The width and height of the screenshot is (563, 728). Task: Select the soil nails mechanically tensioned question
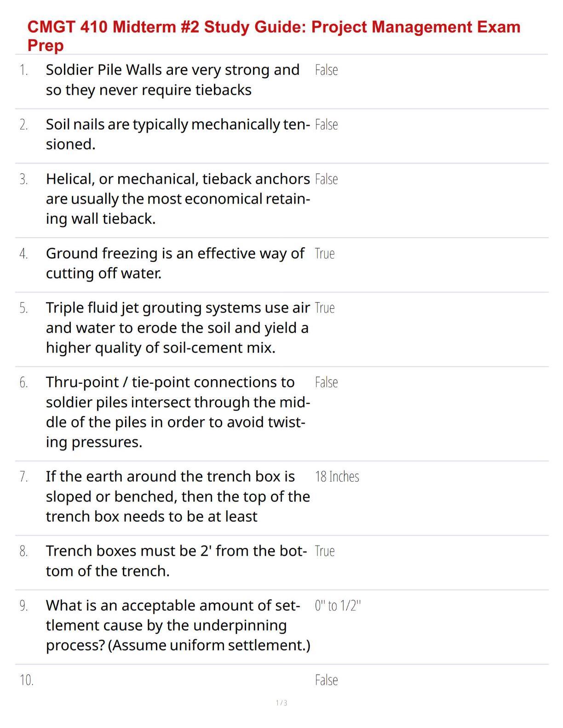[x=178, y=134]
